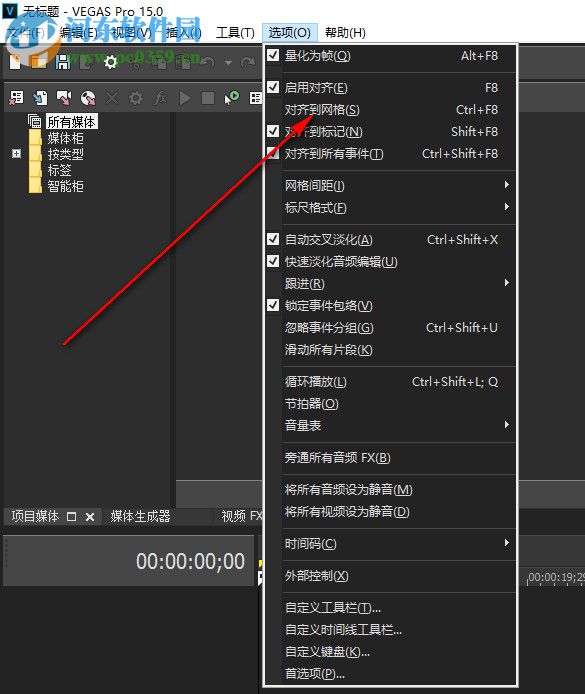Open 自定义时间线工具栏 entry

391,629
